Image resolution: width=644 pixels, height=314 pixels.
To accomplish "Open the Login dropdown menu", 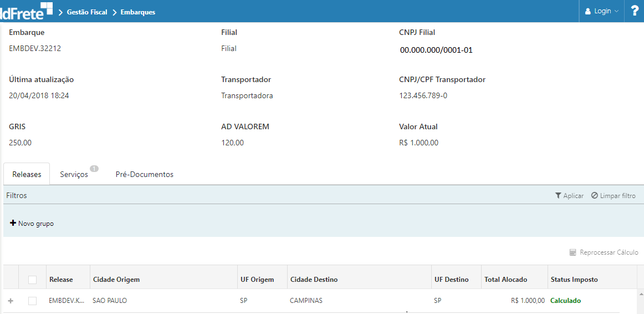I will click(x=602, y=11).
